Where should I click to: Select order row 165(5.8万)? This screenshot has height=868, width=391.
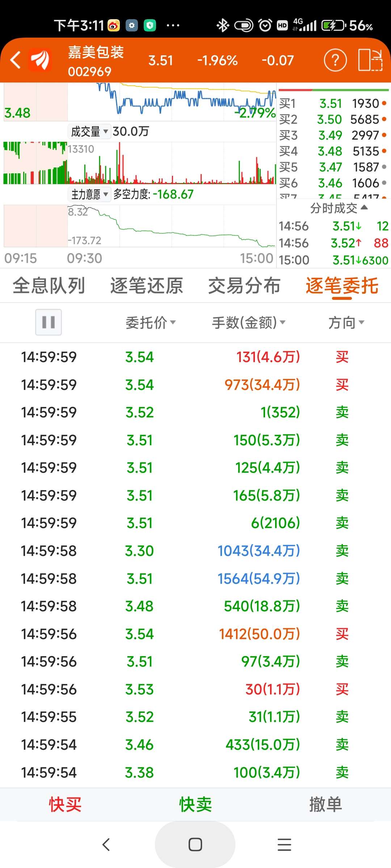pos(195,495)
